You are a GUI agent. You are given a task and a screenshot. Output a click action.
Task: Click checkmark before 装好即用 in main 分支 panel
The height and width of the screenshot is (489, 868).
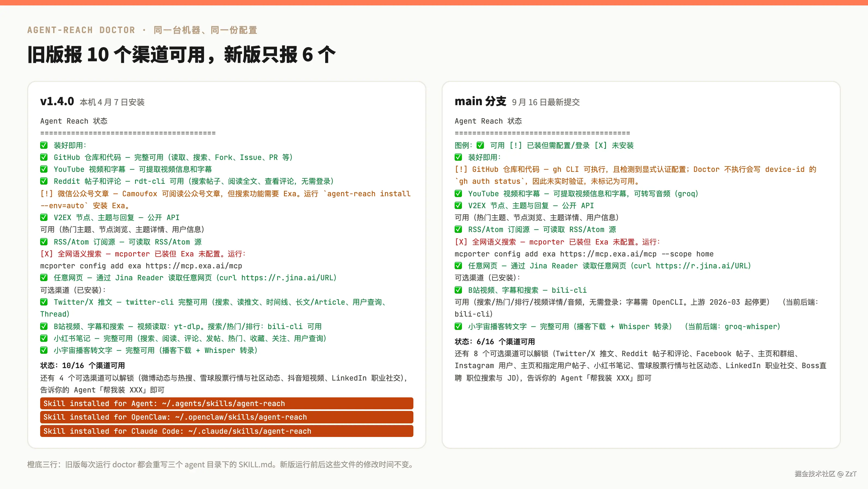[x=458, y=157]
